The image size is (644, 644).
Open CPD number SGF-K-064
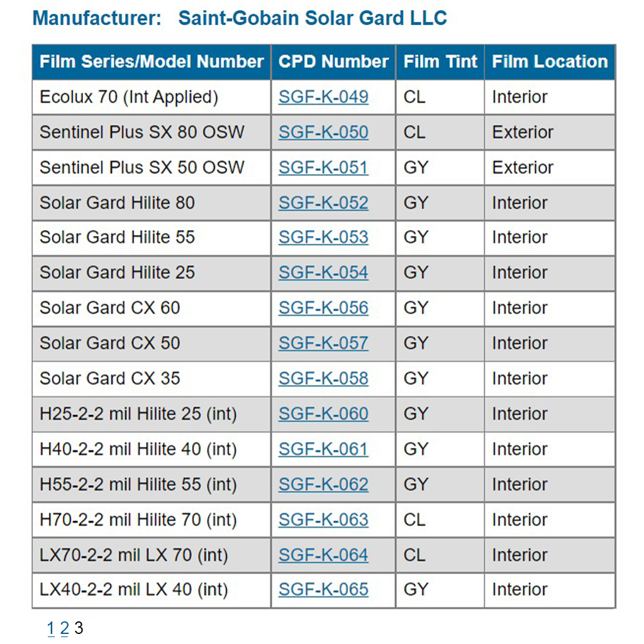323,555
